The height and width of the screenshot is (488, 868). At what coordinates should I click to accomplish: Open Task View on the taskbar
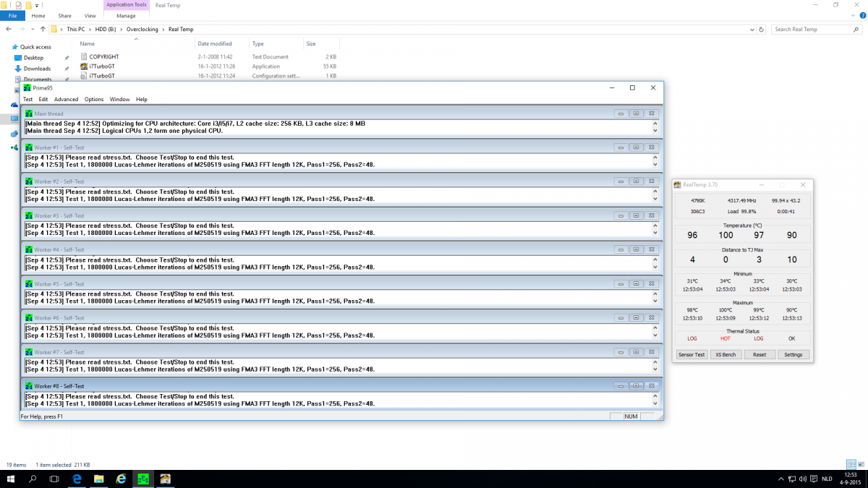pyautogui.click(x=54, y=479)
